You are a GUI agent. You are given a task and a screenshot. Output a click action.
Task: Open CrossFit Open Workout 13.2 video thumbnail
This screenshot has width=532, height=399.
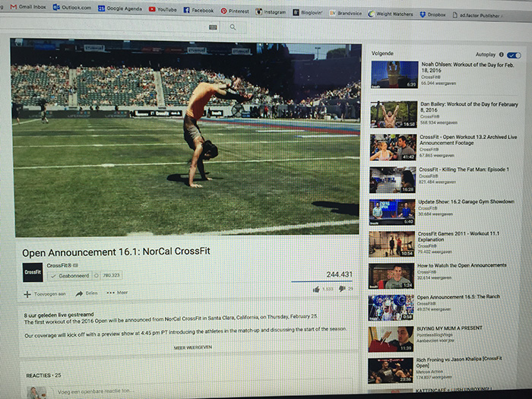point(393,147)
